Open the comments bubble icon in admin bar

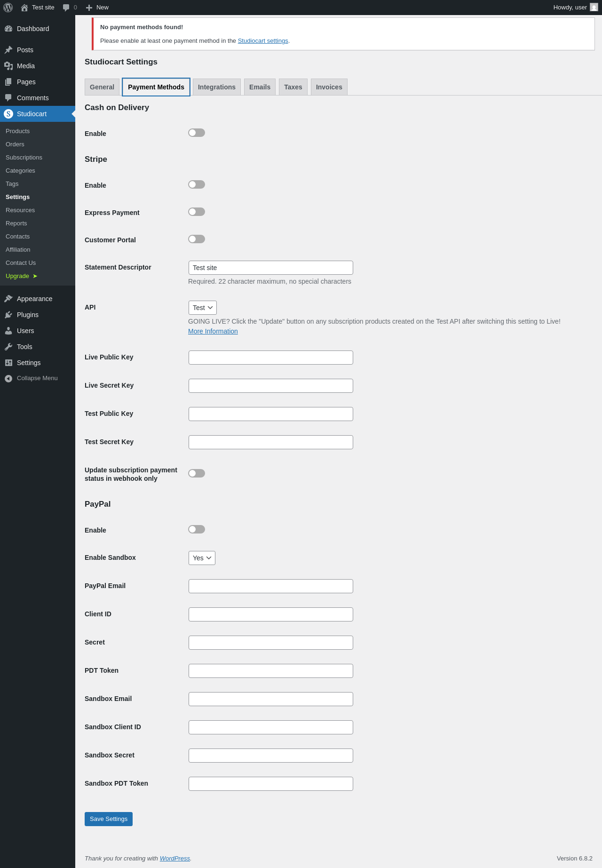66,8
